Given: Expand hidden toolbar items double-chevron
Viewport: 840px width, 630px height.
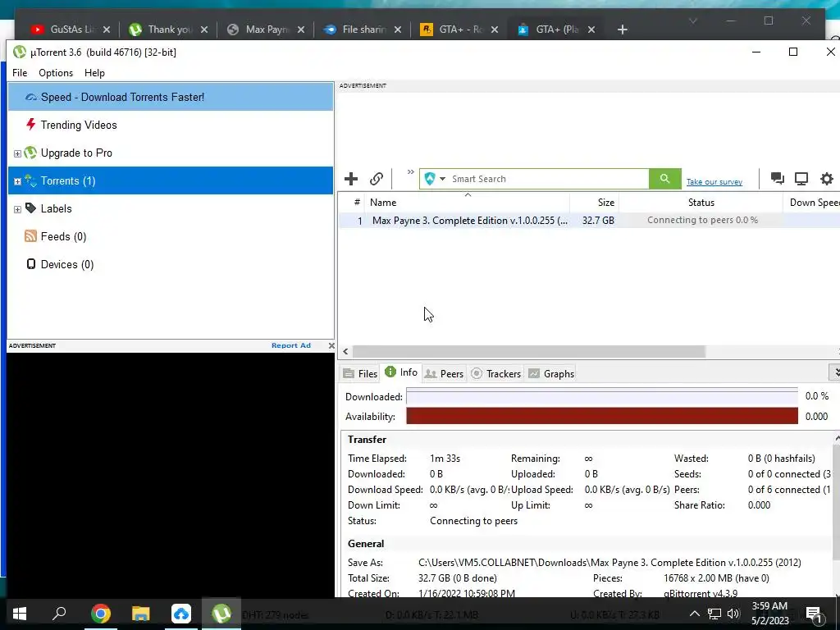Looking at the screenshot, I should (x=410, y=172).
